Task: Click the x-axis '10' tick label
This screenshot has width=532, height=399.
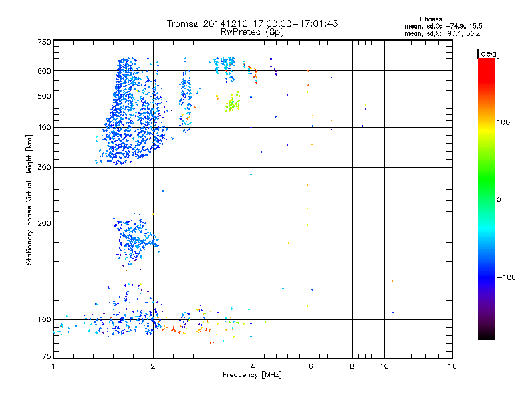Action: pyautogui.click(x=384, y=366)
